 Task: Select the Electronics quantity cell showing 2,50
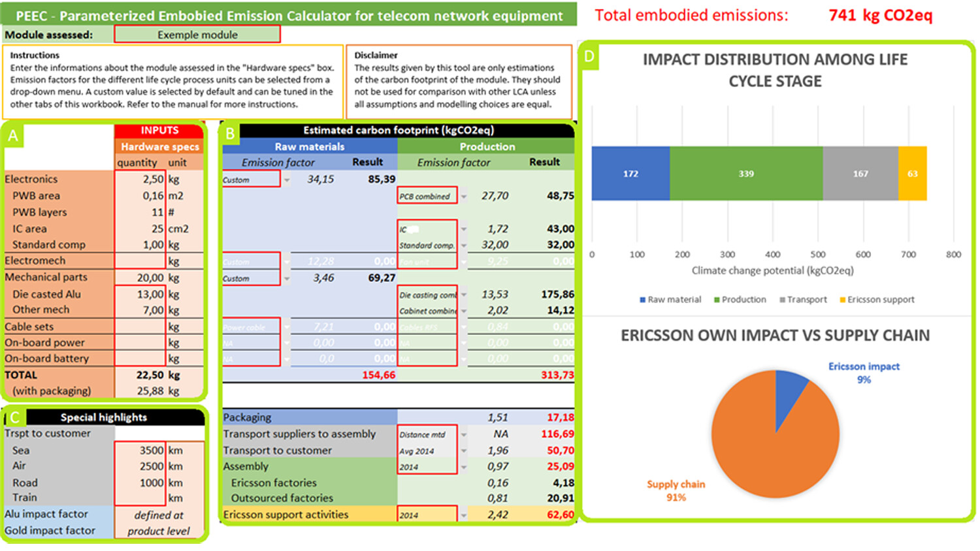coord(140,179)
